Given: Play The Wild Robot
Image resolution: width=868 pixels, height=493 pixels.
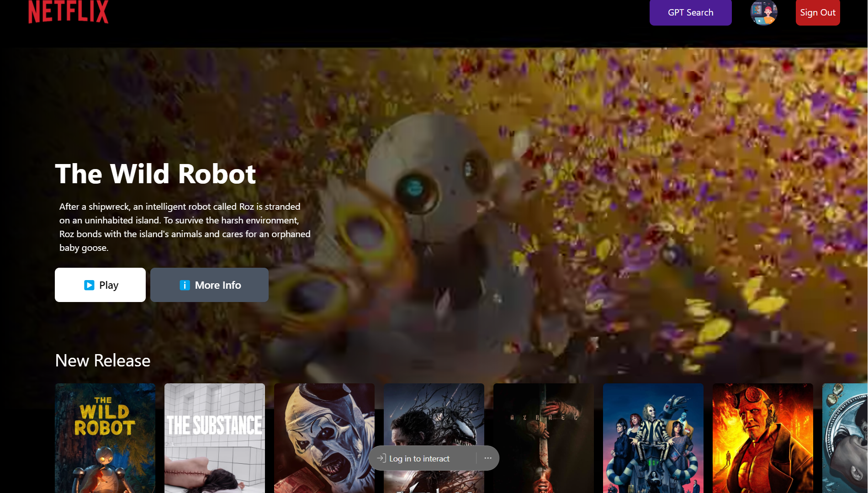Looking at the screenshot, I should [x=100, y=285].
